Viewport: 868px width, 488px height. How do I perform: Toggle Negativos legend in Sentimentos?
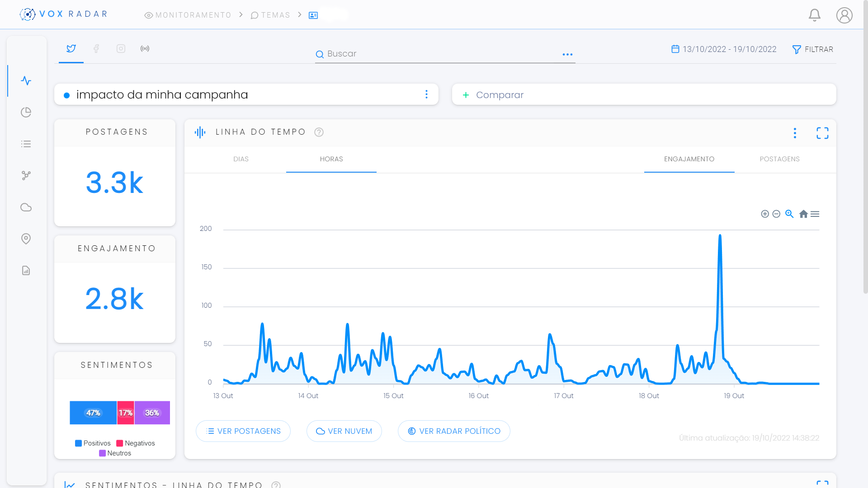coord(136,443)
